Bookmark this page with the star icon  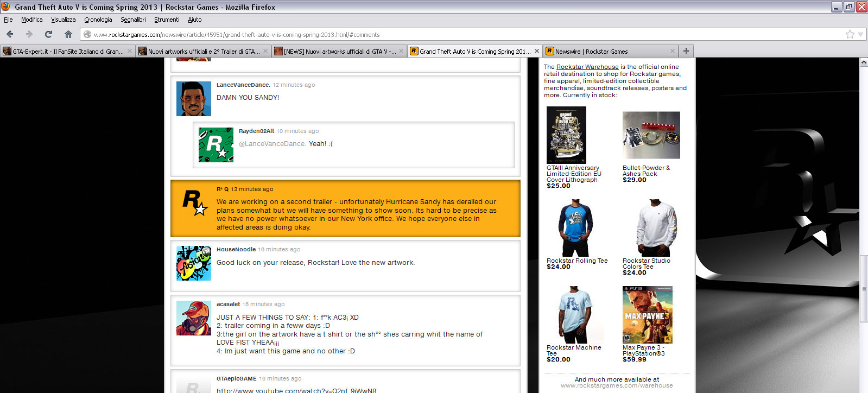click(x=850, y=34)
